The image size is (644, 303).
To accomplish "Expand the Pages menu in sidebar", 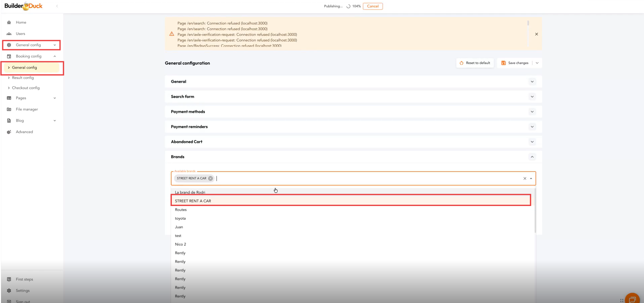I will pos(55,98).
